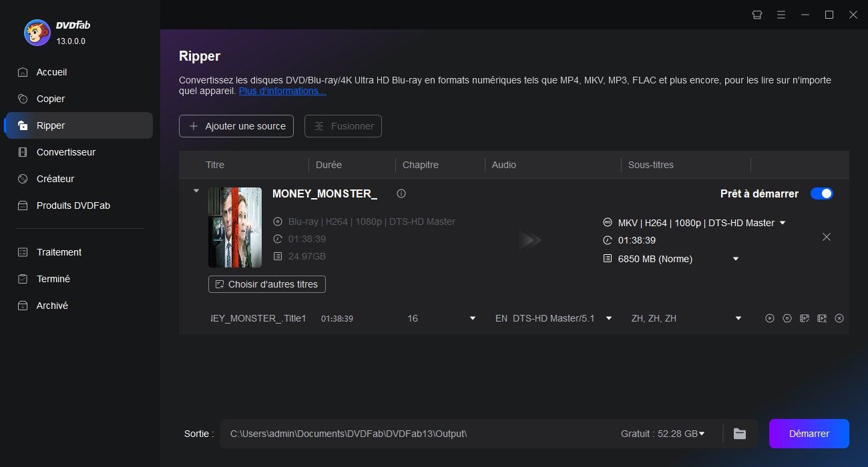Image resolution: width=868 pixels, height=467 pixels.
Task: Open the Créateur module
Action: (x=79, y=179)
